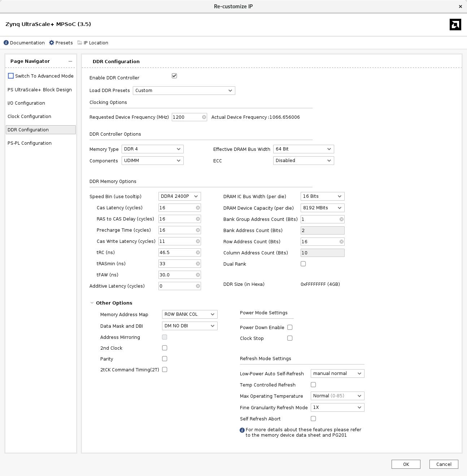The image size is (467, 476).
Task: Enable Dual Rank
Action: [303, 264]
